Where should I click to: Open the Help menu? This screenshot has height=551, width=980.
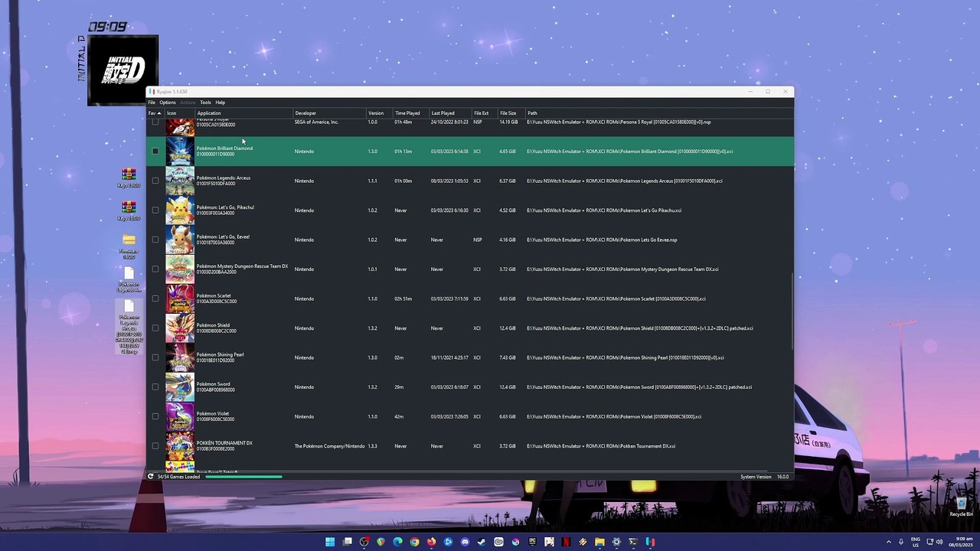[x=220, y=103]
